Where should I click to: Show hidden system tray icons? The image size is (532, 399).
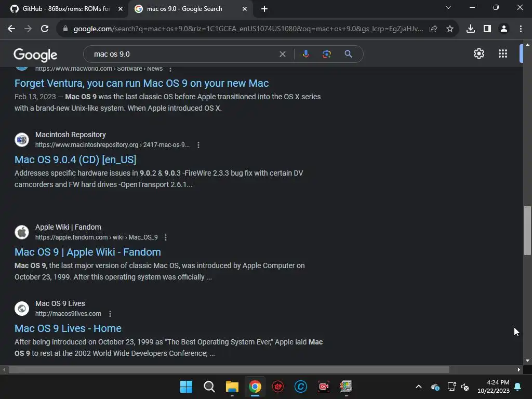pyautogui.click(x=419, y=387)
